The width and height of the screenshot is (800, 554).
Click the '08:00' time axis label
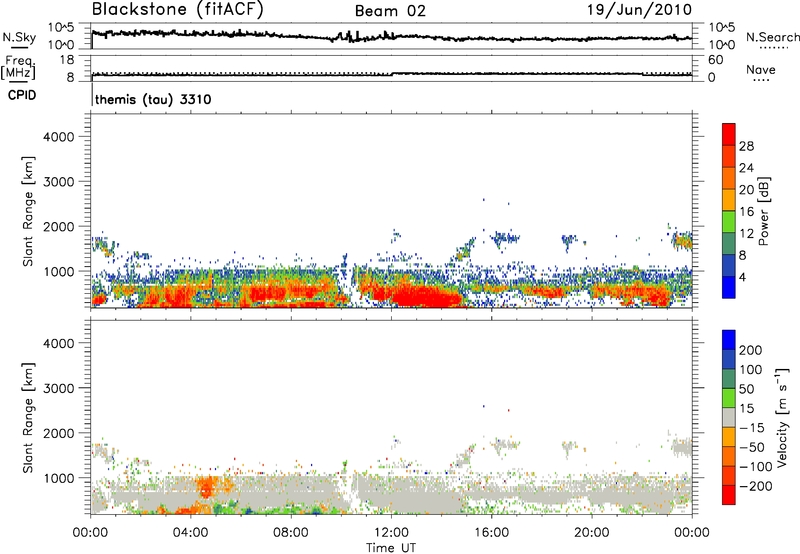(x=291, y=533)
